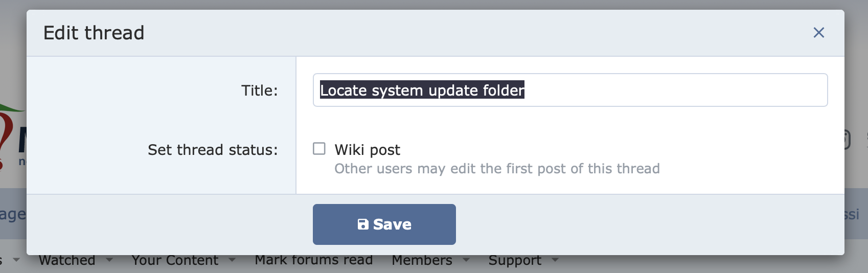Open the dropdown arrow left of Watched
Viewport: 868px width, 273px height.
point(16,260)
